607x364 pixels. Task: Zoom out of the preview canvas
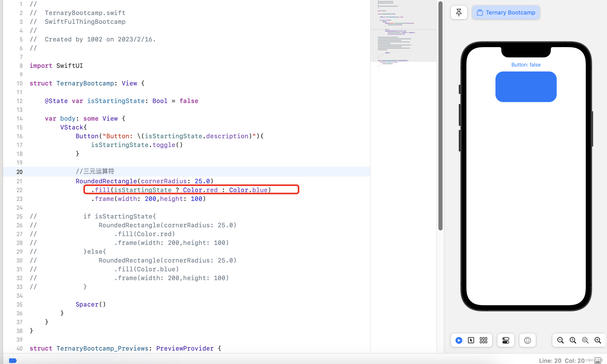[x=560, y=340]
